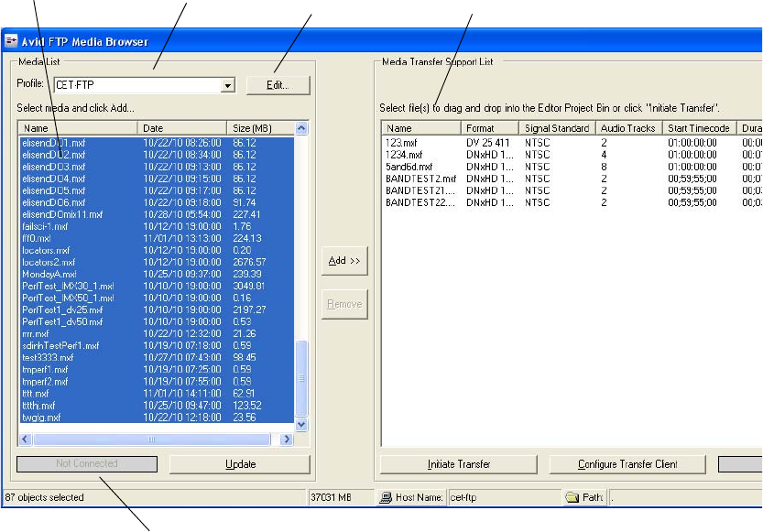This screenshot has height=532, width=763.
Task: Click media list scroll down arrow
Action: [301, 425]
